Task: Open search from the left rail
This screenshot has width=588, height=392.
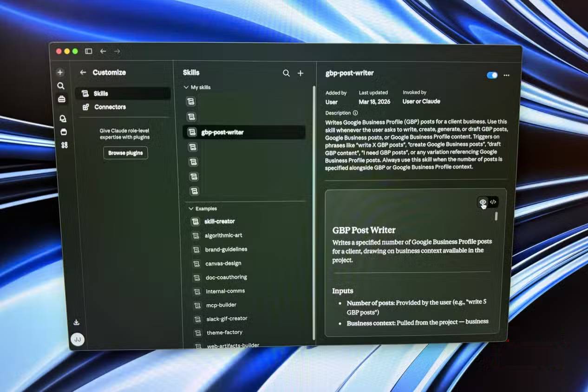Action: click(x=61, y=86)
